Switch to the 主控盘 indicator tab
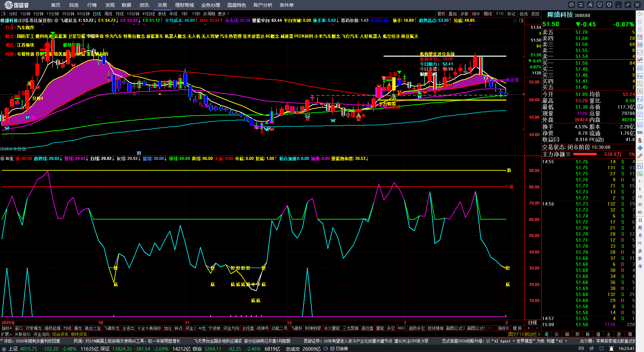Viewport: 644px width, 352px height. pos(248,328)
